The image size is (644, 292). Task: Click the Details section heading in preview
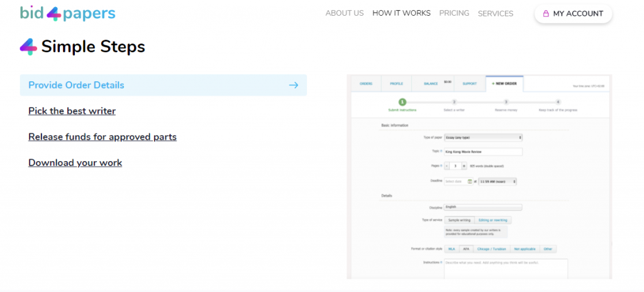click(387, 196)
